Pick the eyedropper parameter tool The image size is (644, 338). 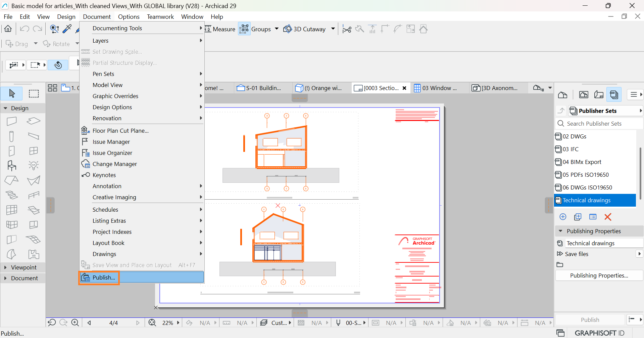[x=67, y=29]
